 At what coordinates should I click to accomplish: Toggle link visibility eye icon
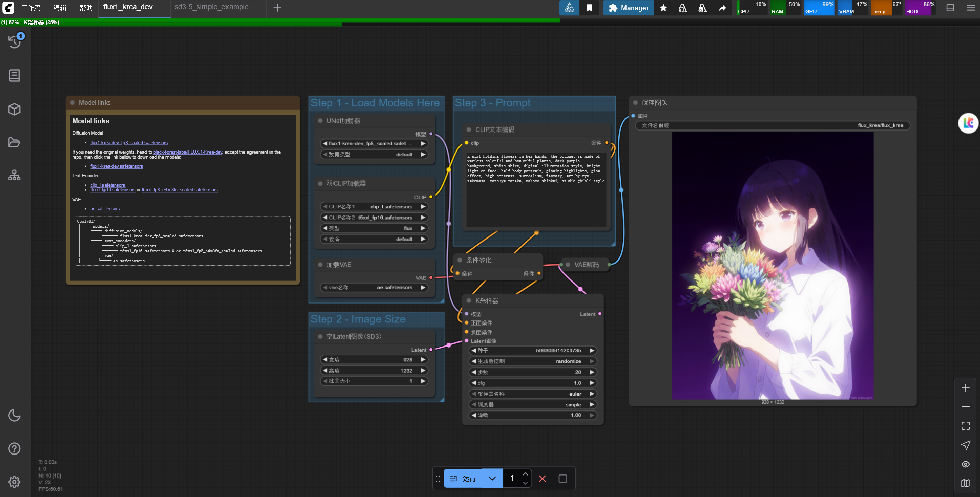966,464
